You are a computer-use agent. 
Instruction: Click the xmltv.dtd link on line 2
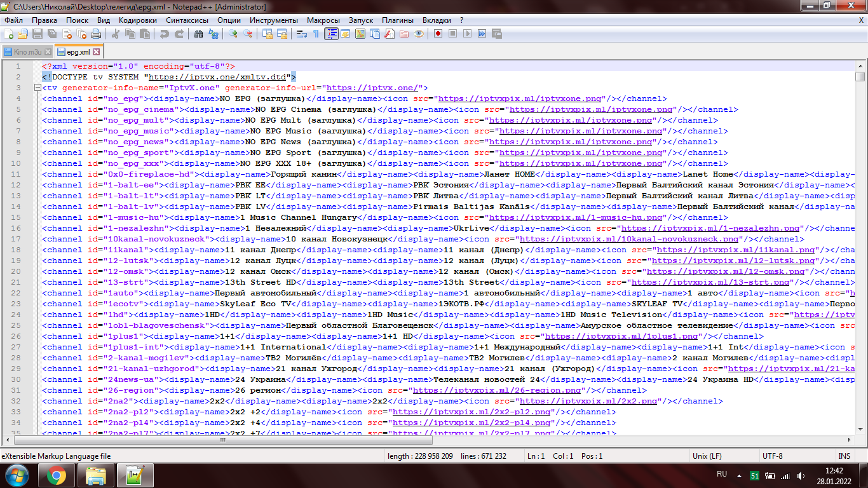pos(217,77)
